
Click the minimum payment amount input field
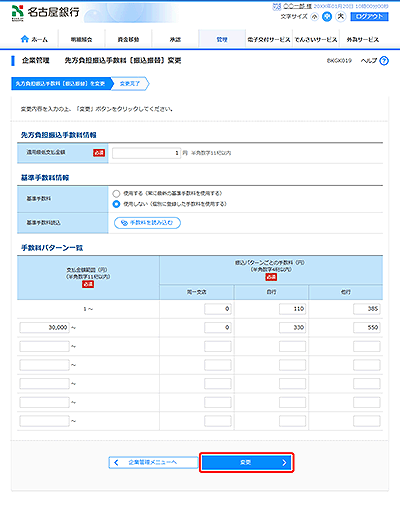[147, 153]
